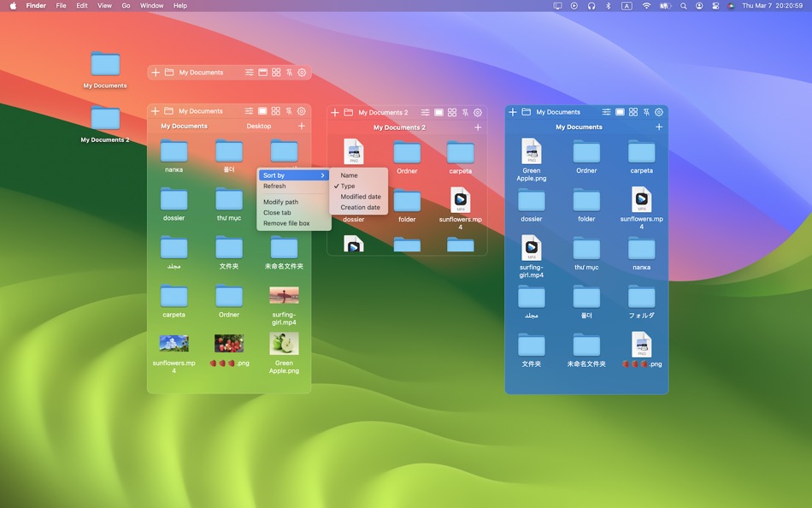Open the Go menu in the menu bar
Viewport: 812px width, 508px height.
click(x=126, y=6)
